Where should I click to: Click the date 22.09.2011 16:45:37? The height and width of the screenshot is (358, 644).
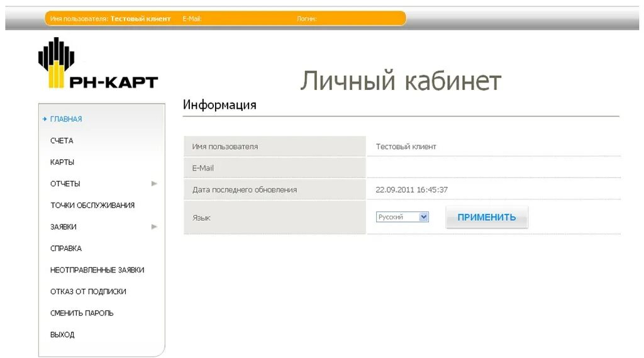pyautogui.click(x=411, y=190)
